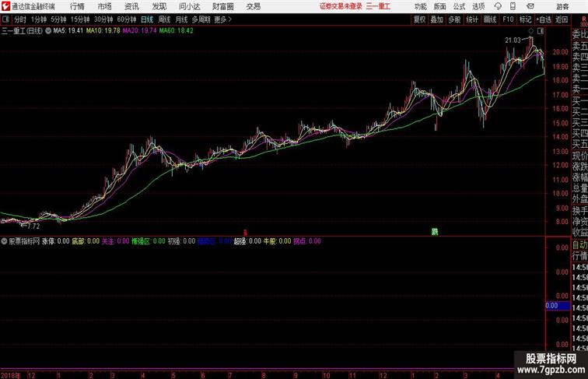Viewport: 588px width, 379px height.
Task: Click the 拐点: 0.00 indicator value
Action: [x=306, y=241]
